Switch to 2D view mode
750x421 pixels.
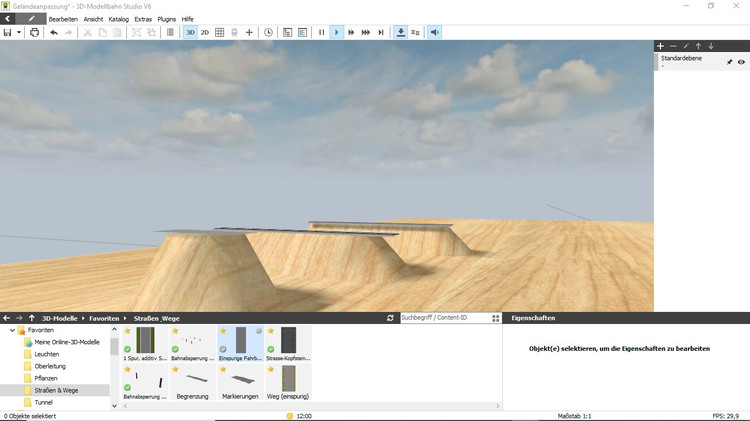tap(205, 32)
